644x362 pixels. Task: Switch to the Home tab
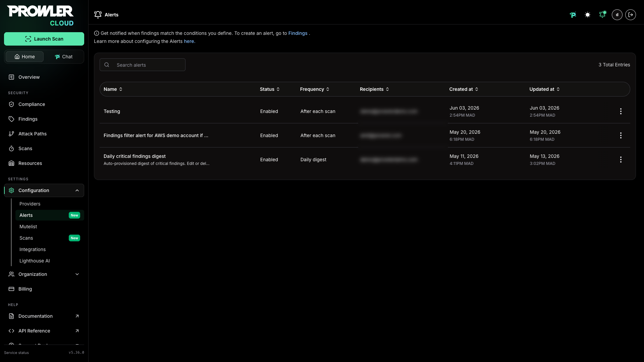(24, 57)
